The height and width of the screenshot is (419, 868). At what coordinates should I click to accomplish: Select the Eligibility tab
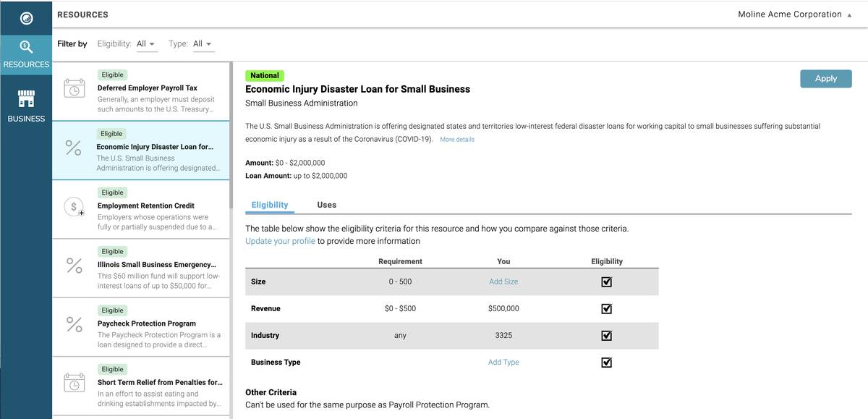tap(270, 205)
